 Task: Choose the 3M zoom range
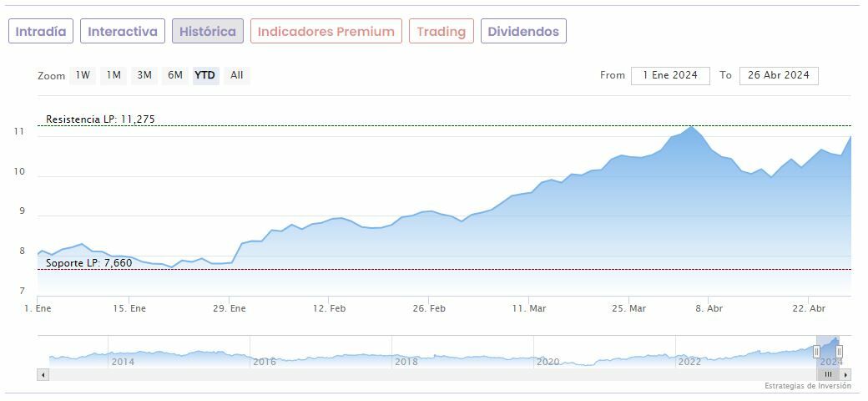click(x=144, y=75)
